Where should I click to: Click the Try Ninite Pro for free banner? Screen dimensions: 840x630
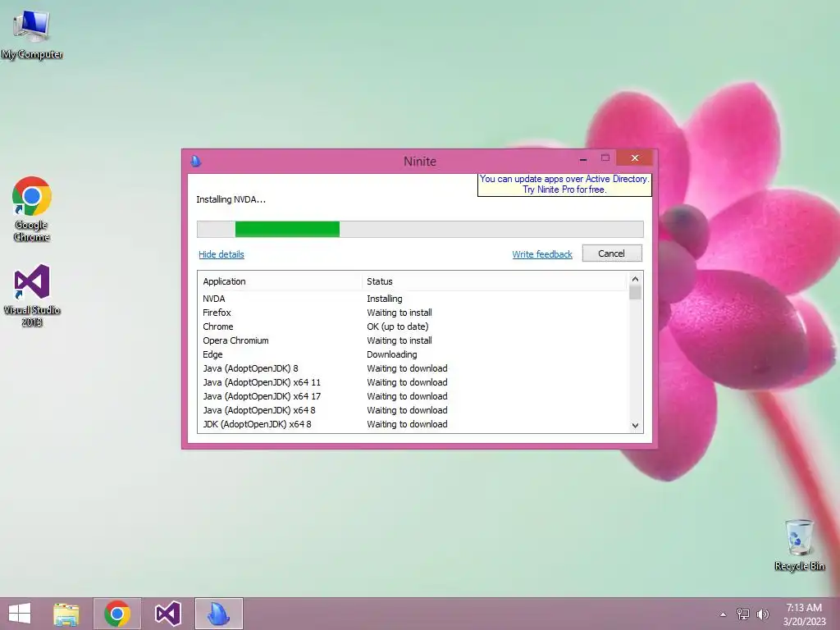point(564,185)
